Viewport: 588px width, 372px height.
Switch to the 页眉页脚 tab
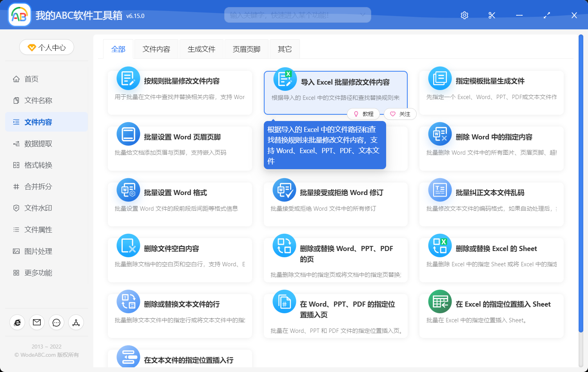[247, 49]
